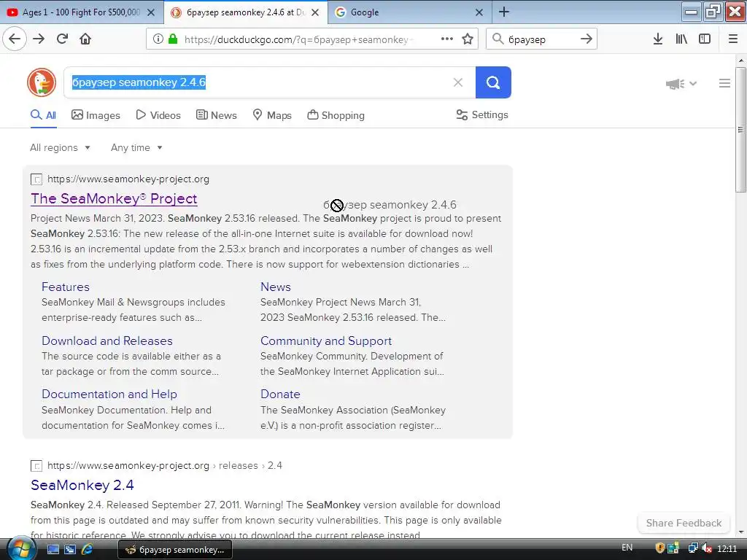The image size is (747, 560).
Task: Select the All results tab
Action: 43,115
